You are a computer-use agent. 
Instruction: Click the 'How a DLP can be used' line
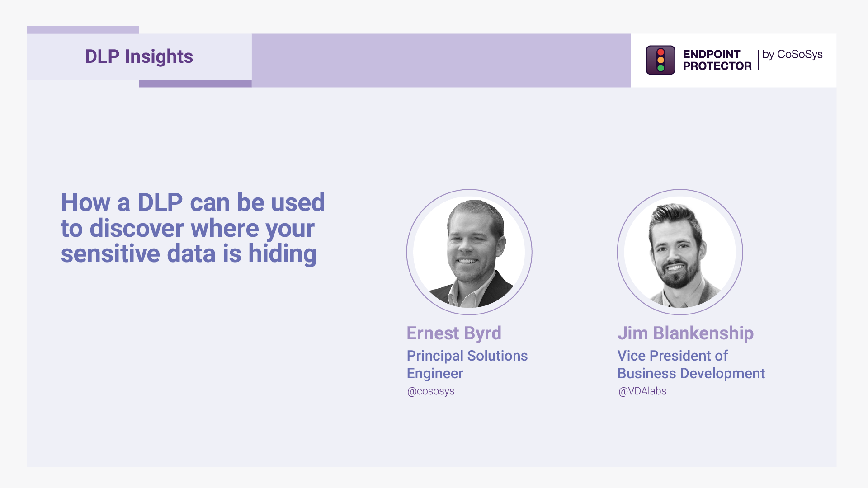193,202
